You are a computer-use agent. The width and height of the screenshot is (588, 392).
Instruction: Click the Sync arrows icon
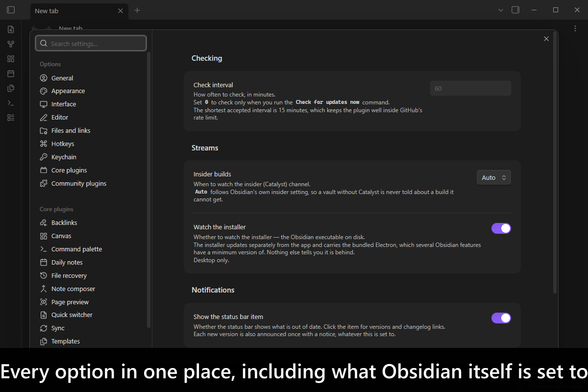click(x=43, y=328)
